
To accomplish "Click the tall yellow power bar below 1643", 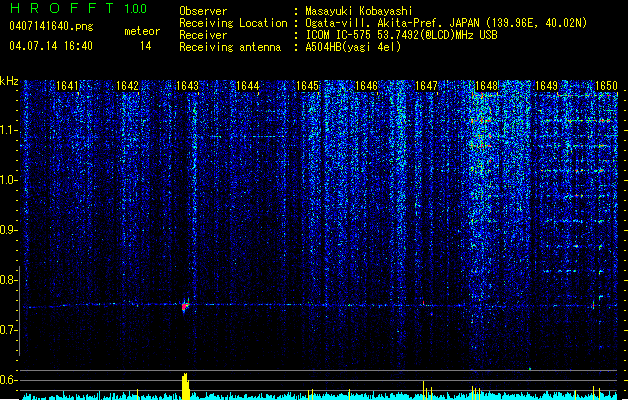I will (x=185, y=386).
